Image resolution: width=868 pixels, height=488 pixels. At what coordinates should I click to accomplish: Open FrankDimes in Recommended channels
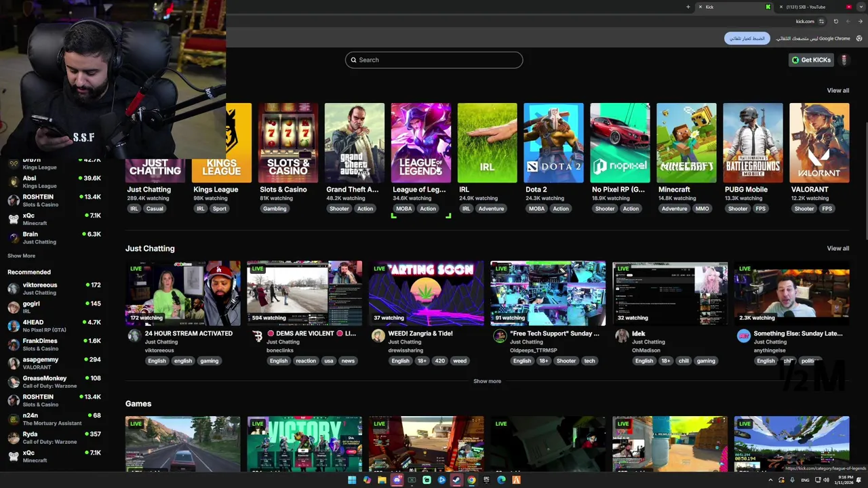coord(54,344)
